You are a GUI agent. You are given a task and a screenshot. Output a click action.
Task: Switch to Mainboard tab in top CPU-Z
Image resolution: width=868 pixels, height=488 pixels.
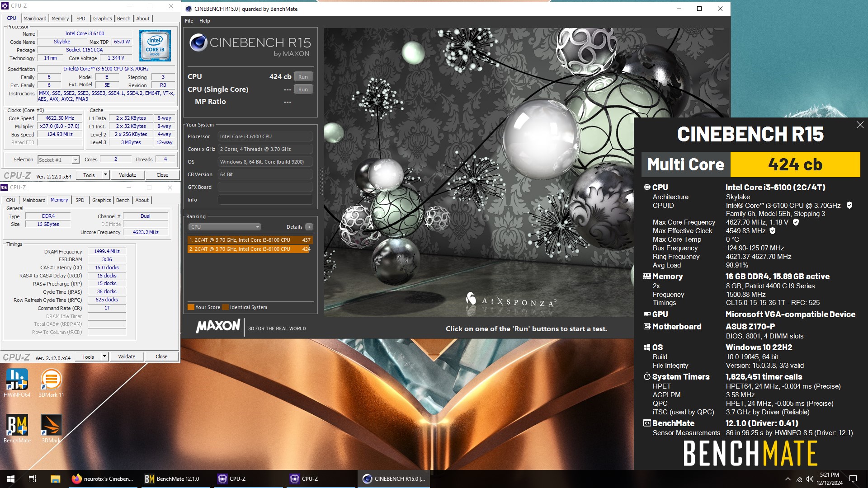35,19
